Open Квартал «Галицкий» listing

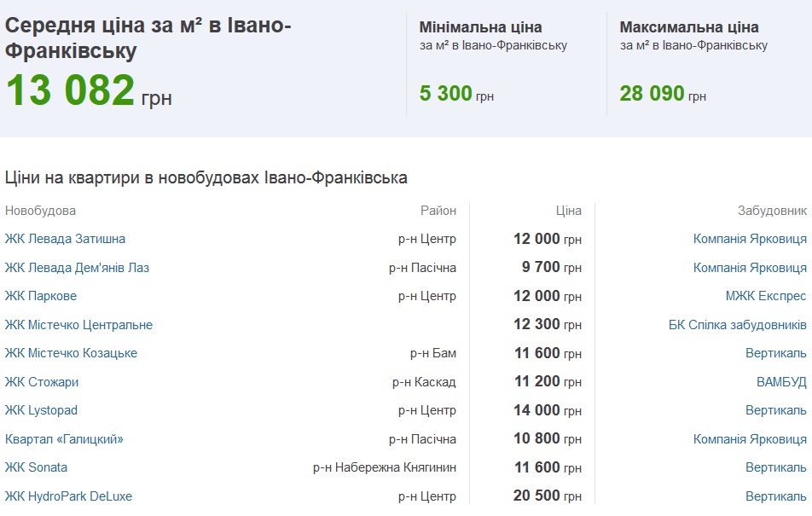click(x=64, y=439)
